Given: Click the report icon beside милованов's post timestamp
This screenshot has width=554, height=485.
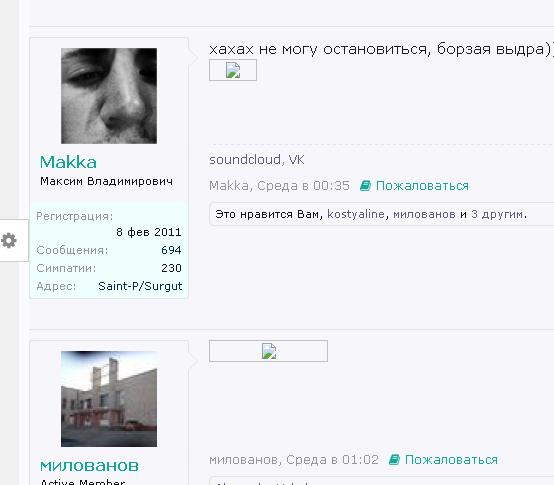Looking at the screenshot, I should pyautogui.click(x=394, y=459).
